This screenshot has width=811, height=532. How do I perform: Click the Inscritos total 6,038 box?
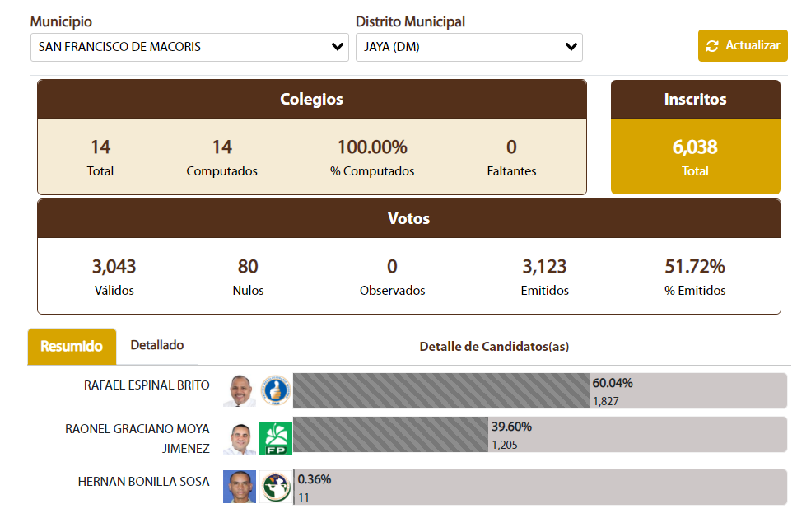[x=695, y=156]
